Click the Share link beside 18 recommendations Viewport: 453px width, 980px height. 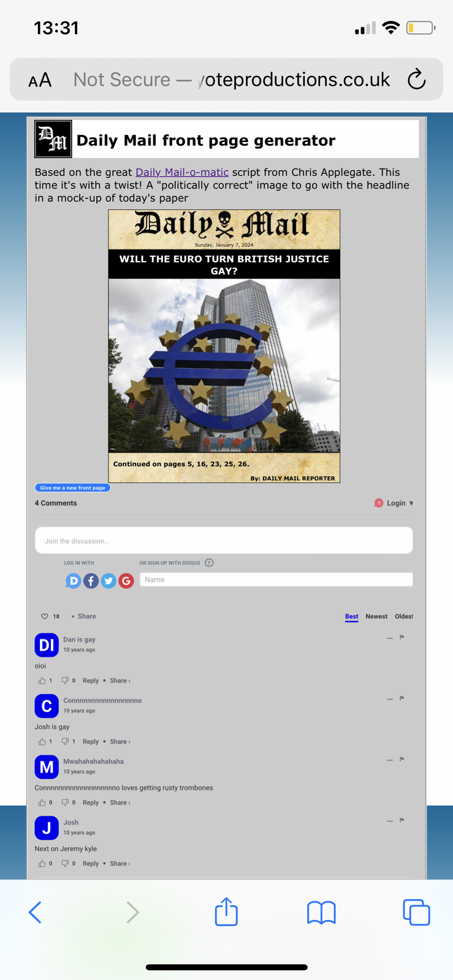pos(86,616)
